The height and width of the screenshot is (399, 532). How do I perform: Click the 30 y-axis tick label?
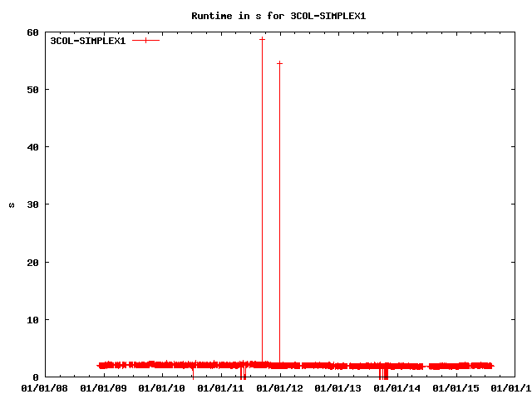click(32, 204)
